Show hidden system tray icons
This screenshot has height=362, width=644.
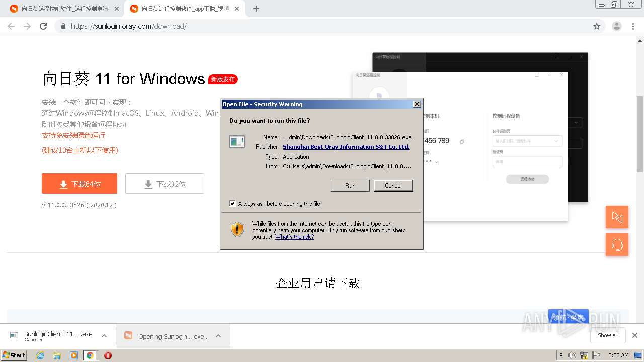(561, 355)
